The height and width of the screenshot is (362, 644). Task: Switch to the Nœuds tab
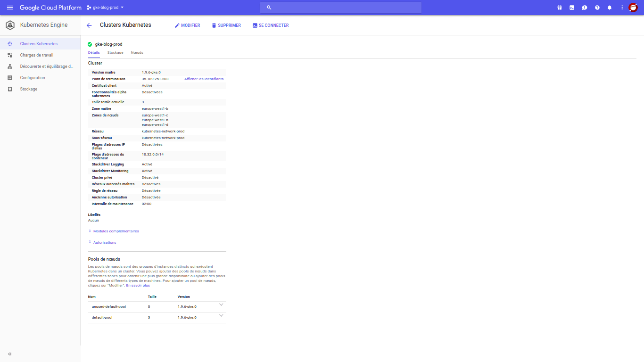point(137,53)
